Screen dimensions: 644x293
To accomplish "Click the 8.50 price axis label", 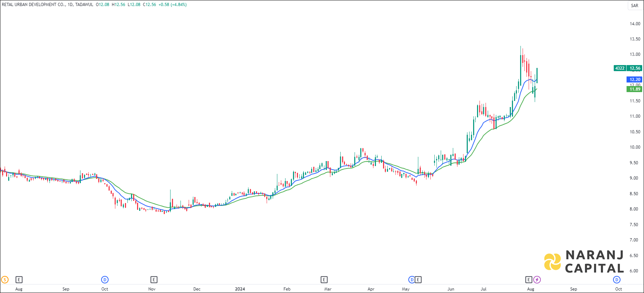I will [634, 194].
